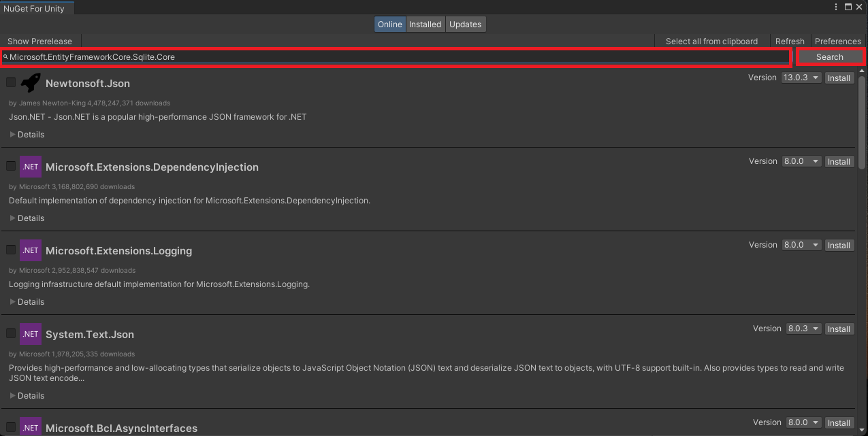Open Microsoft.Extensions.Logging version dropdown
Image resolution: width=868 pixels, height=436 pixels.
802,245
